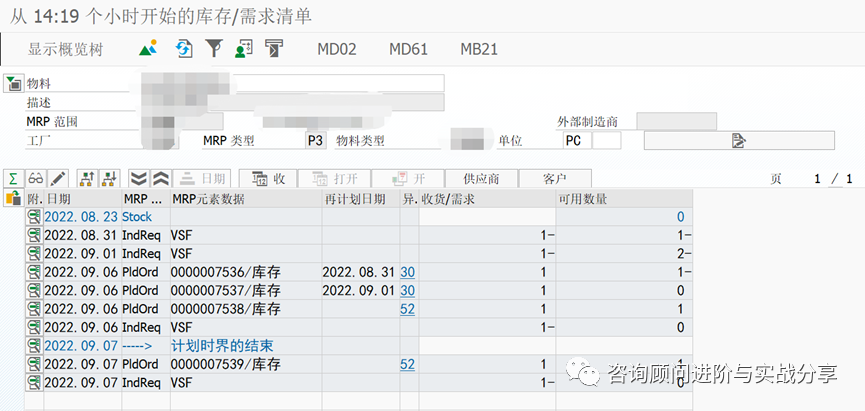Click detail icon for 2022.08.31 IndReq row
Viewport: 865px width, 411px height.
pos(35,236)
